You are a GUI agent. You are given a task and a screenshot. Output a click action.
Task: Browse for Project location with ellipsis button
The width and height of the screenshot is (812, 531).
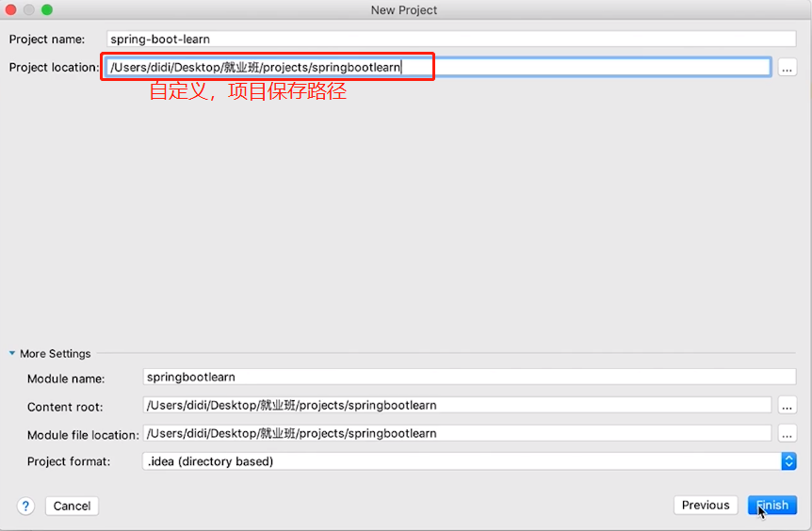(788, 68)
